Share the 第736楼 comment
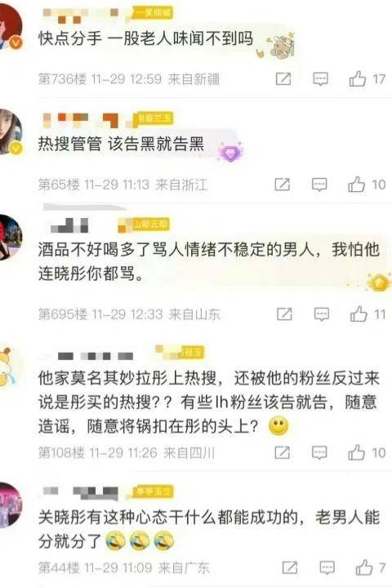Screen dimensions: 392x588 283,78
